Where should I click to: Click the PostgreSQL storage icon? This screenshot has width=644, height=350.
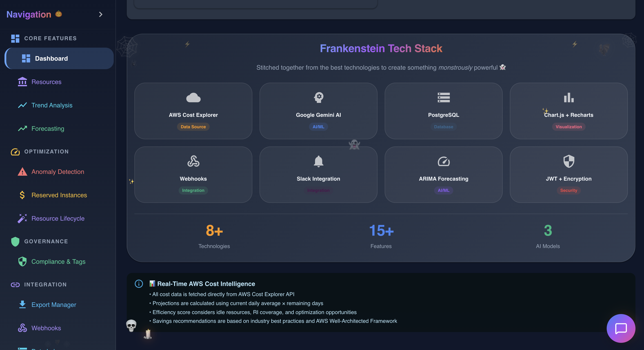(x=444, y=97)
